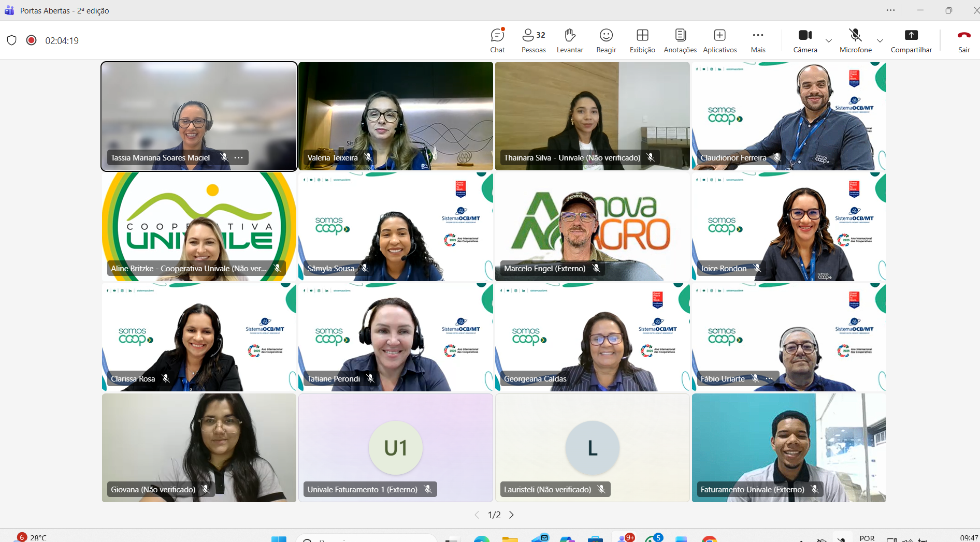980x542 pixels.
Task: Click Sâmyla Sousa's muted microphone indicator
Action: point(365,268)
